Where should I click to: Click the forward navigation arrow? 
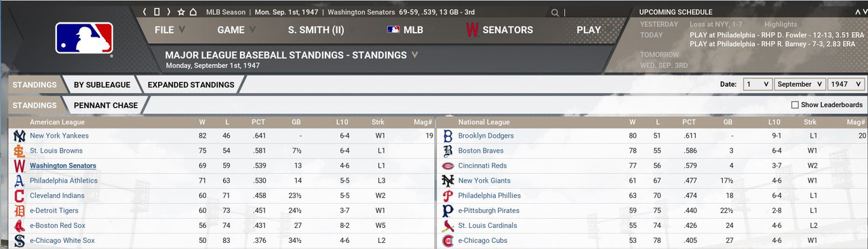pyautogui.click(x=169, y=12)
